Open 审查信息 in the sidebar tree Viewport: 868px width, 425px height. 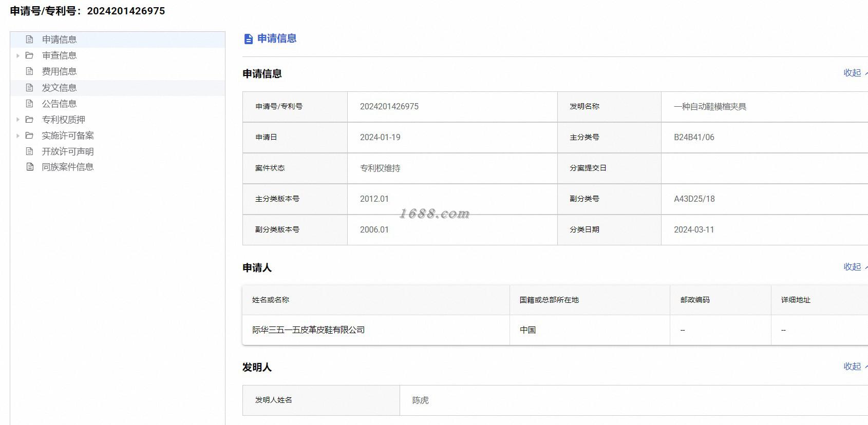(x=59, y=55)
